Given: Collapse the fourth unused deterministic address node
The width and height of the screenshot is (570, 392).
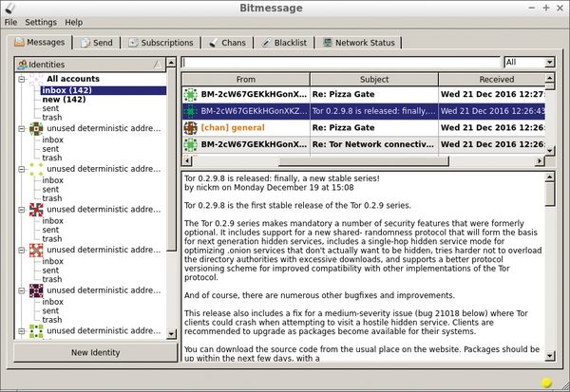Looking at the screenshot, I should click(22, 251).
